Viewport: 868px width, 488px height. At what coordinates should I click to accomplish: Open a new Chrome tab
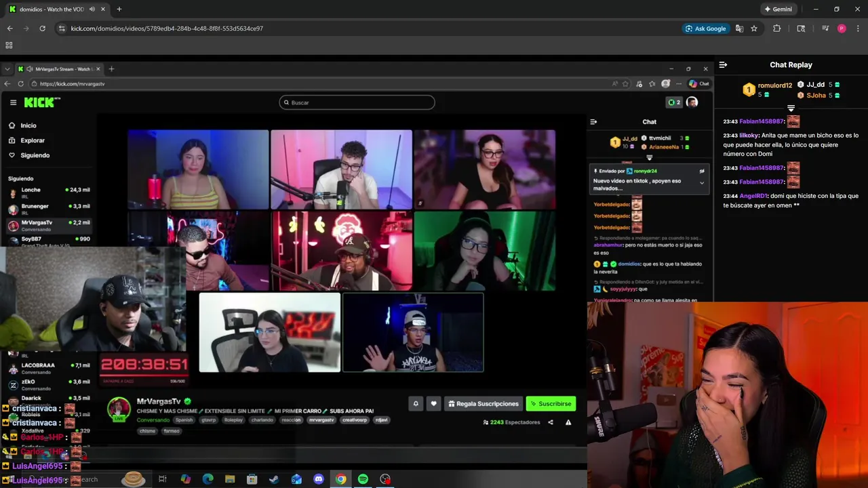point(119,9)
